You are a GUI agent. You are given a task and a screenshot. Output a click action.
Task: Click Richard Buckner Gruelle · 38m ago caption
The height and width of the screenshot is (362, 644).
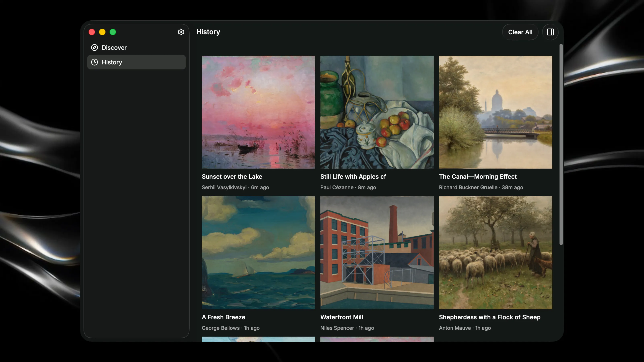[x=481, y=187]
